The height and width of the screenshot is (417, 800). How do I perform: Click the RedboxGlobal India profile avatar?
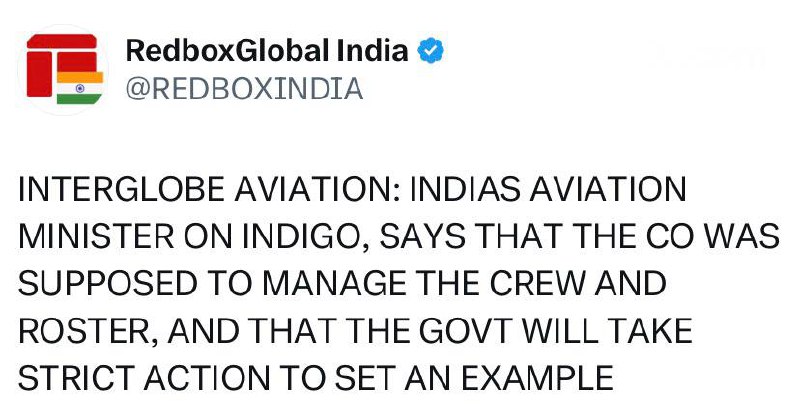[x=62, y=70]
